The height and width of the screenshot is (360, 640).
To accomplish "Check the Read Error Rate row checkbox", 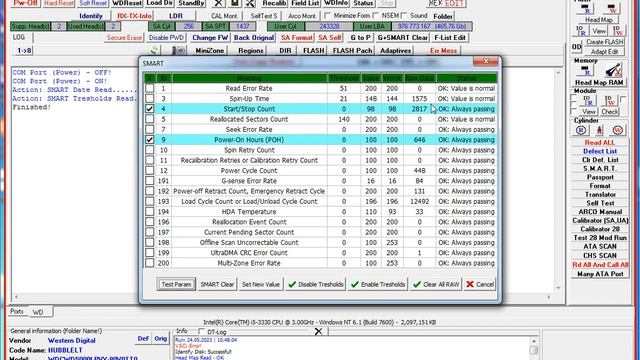I will pyautogui.click(x=149, y=88).
